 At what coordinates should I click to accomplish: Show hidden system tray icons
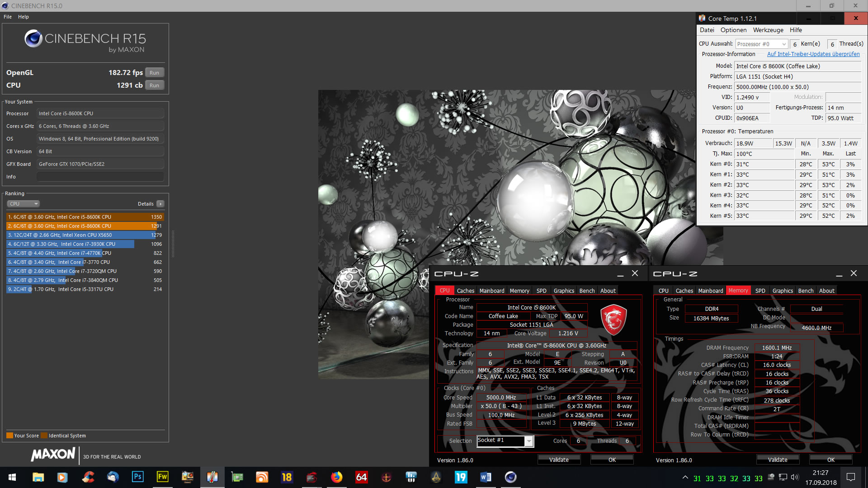(x=685, y=477)
